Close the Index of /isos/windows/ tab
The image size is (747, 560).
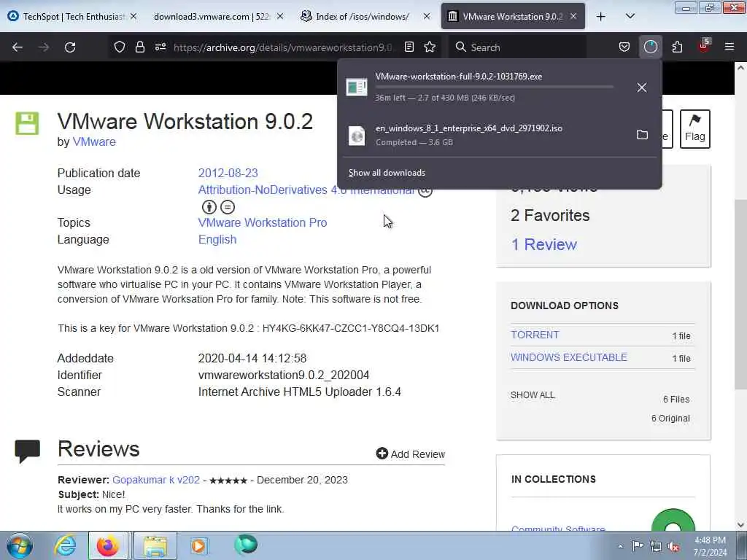(x=427, y=16)
